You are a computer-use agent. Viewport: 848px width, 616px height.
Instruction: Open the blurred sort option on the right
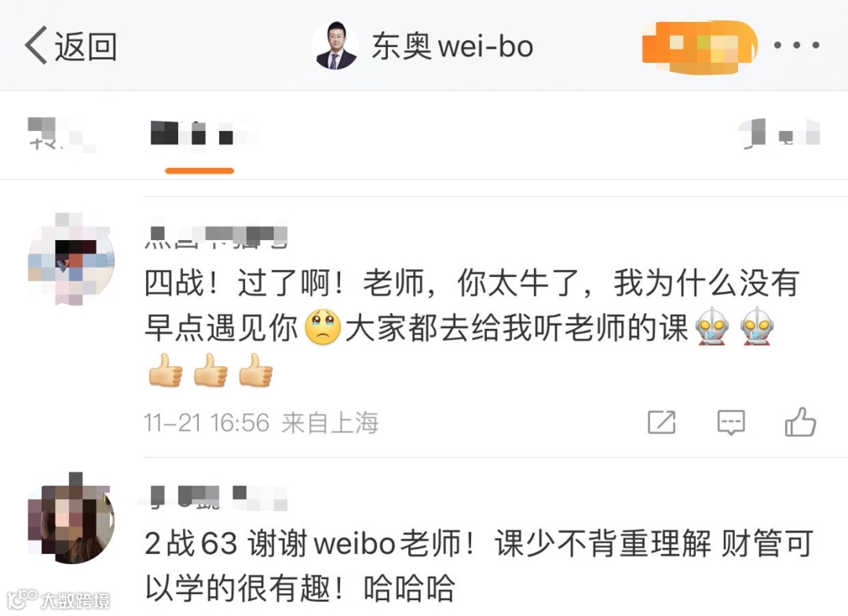pyautogui.click(x=780, y=133)
